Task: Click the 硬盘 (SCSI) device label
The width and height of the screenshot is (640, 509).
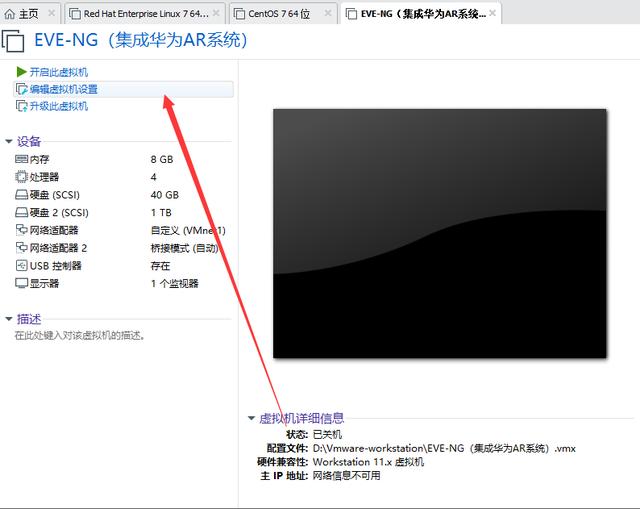Action: coord(55,195)
